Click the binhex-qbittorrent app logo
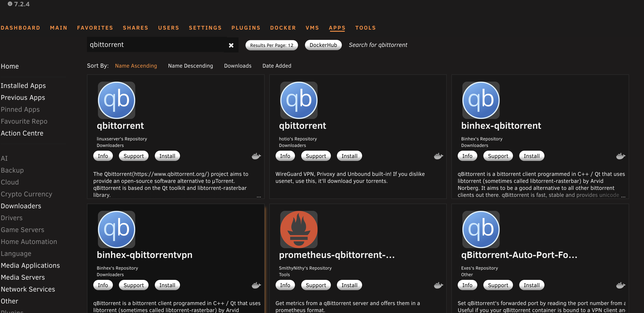 (x=481, y=100)
